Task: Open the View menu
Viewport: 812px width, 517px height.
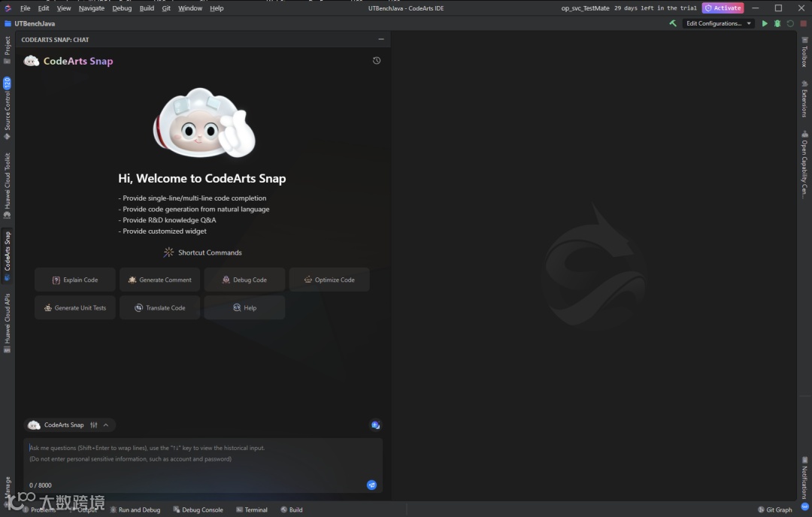Action: [x=64, y=8]
